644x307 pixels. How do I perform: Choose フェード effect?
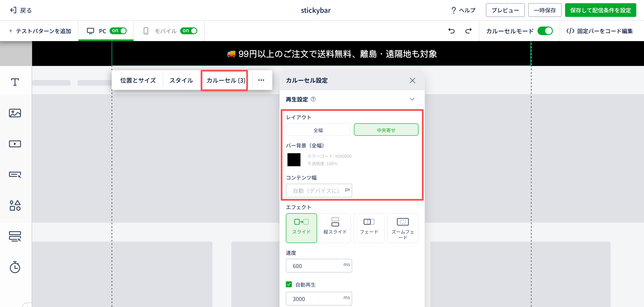tap(369, 228)
